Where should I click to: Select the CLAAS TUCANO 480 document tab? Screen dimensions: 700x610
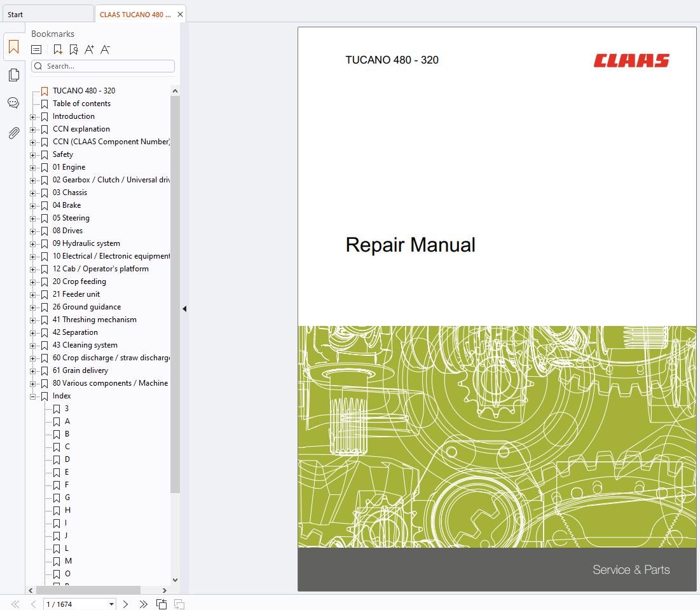point(135,15)
